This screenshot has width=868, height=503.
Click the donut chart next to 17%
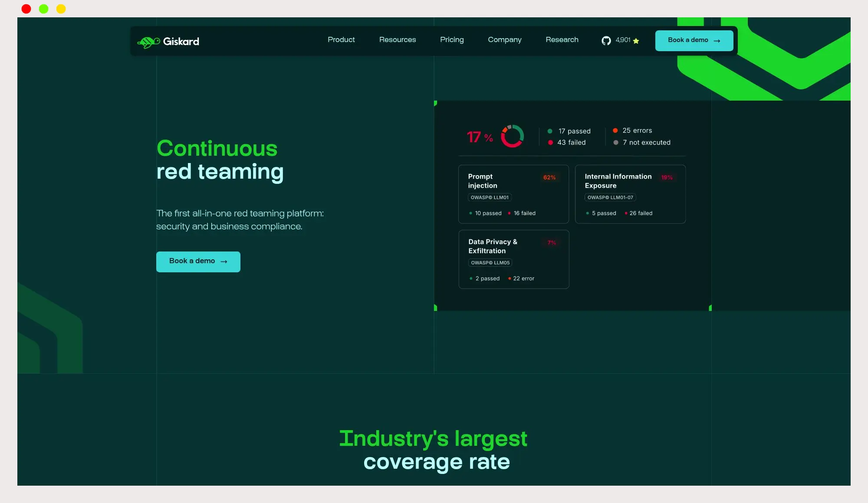[512, 136]
